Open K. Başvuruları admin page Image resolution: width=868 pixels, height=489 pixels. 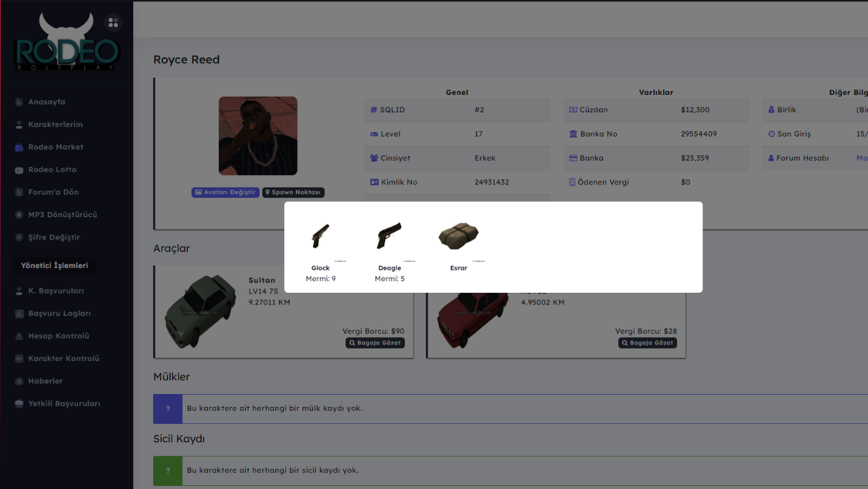click(56, 291)
